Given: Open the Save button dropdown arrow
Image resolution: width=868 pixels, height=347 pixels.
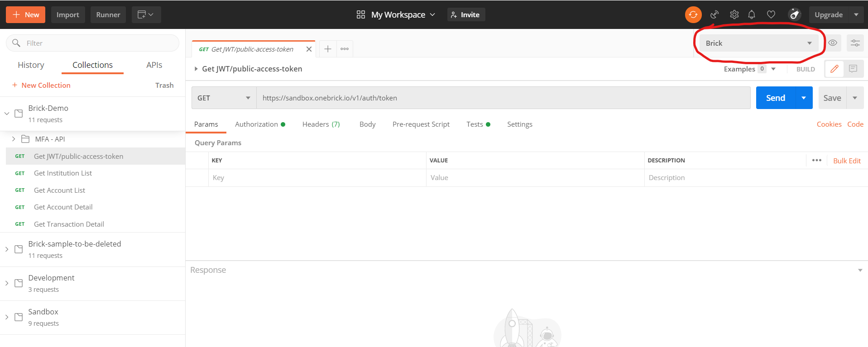Looking at the screenshot, I should pyautogui.click(x=855, y=98).
